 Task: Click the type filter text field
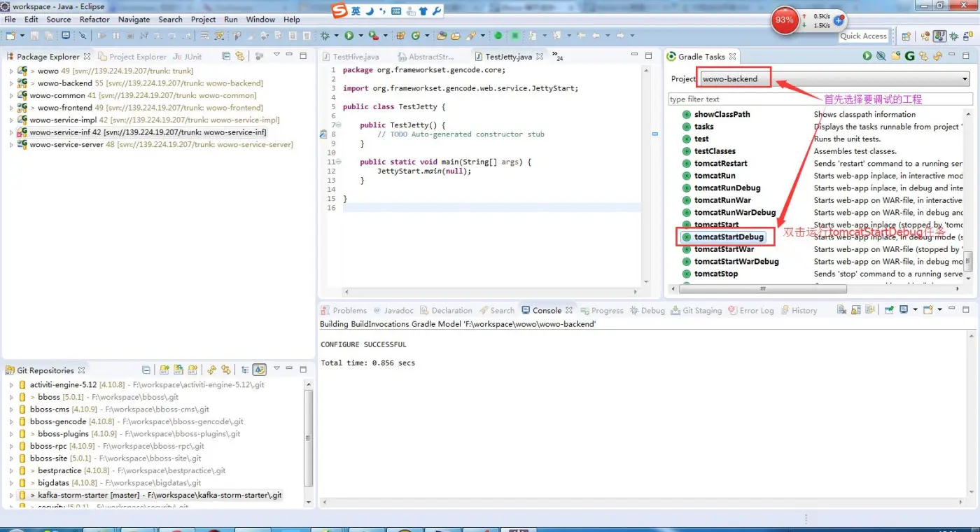(820, 99)
